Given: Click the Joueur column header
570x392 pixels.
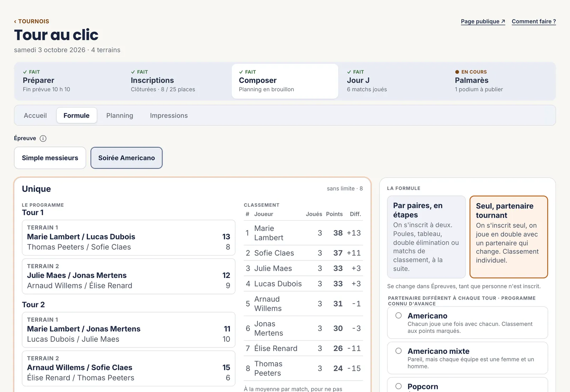Looking at the screenshot, I should point(264,214).
